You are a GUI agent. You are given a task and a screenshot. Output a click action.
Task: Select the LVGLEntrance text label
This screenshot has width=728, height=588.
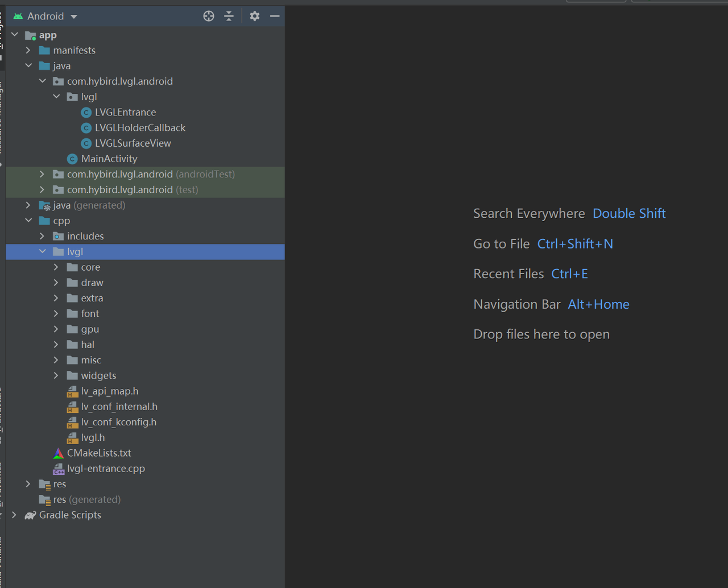(125, 113)
